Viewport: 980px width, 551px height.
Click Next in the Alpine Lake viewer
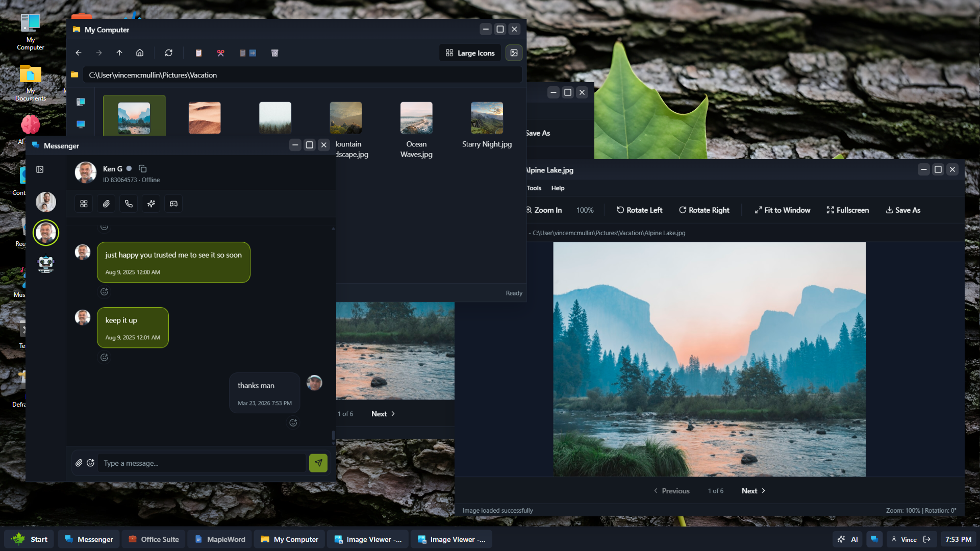coord(753,491)
